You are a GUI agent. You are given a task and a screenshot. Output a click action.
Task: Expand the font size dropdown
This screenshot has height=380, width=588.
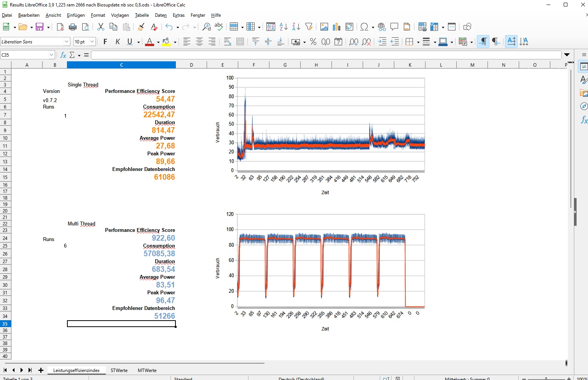[x=92, y=42]
